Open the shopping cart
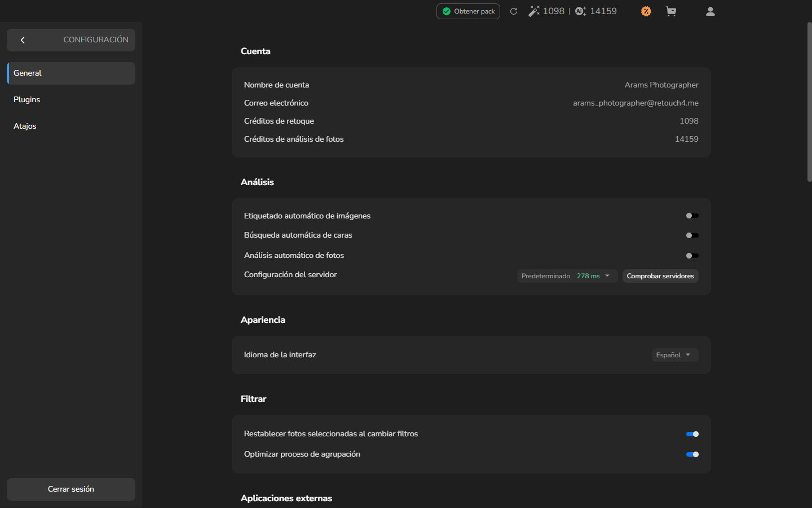The height and width of the screenshot is (508, 812). 671,11
